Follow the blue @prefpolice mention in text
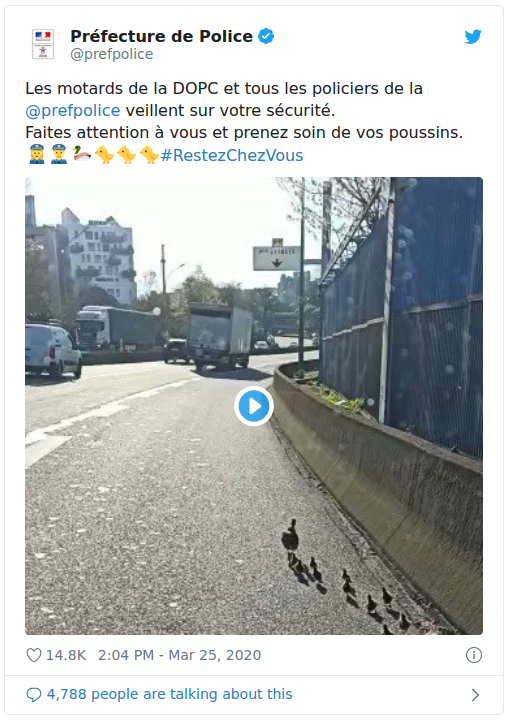Viewport: 508px width, 720px height. click(x=73, y=111)
